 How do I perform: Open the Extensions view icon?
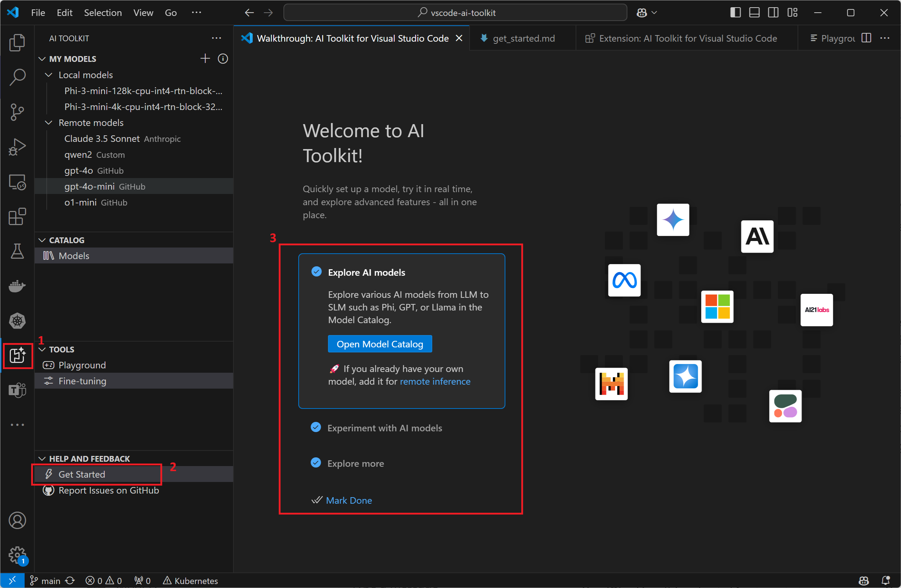pyautogui.click(x=17, y=216)
